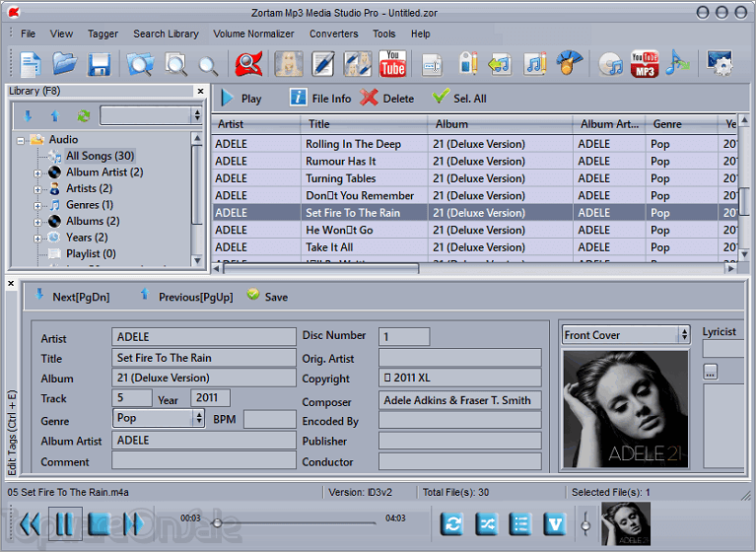Expand the Genres (1) node
This screenshot has width=756, height=552.
[x=37, y=206]
